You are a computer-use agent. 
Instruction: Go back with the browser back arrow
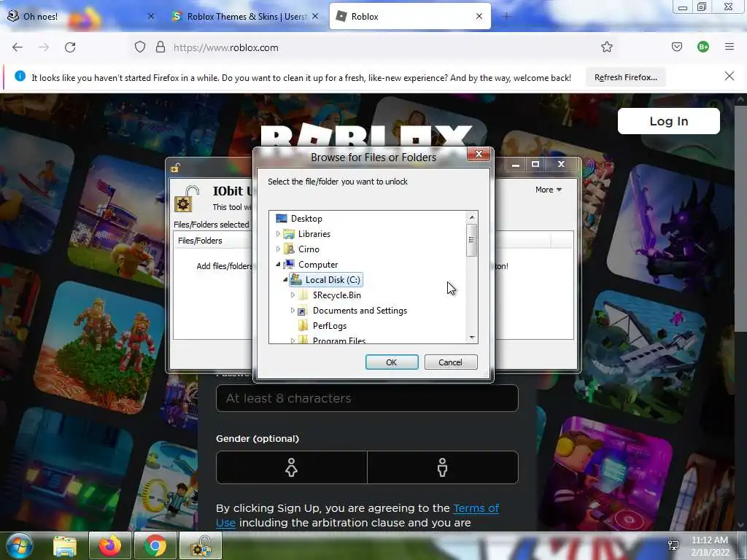(18, 47)
